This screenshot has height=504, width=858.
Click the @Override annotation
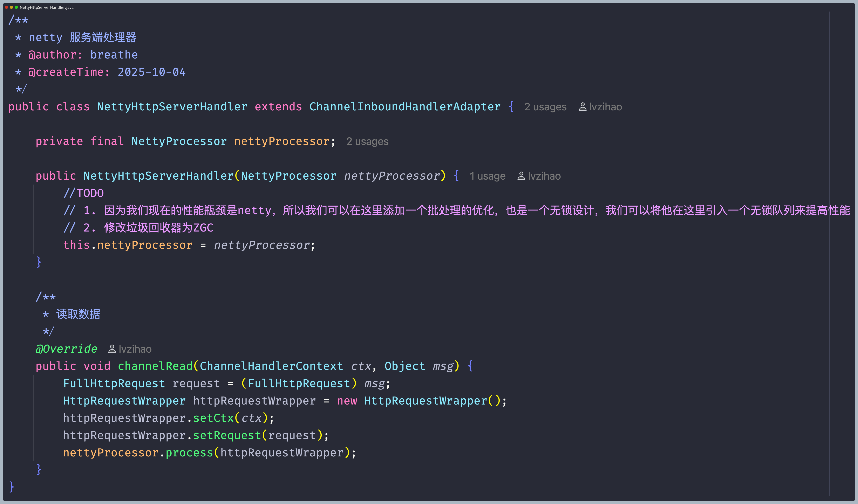[x=66, y=349]
